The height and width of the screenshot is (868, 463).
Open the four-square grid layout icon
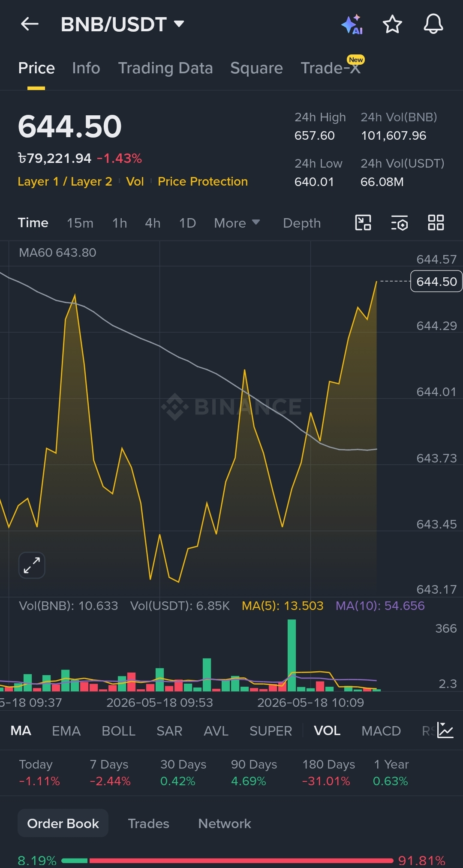[x=436, y=223]
